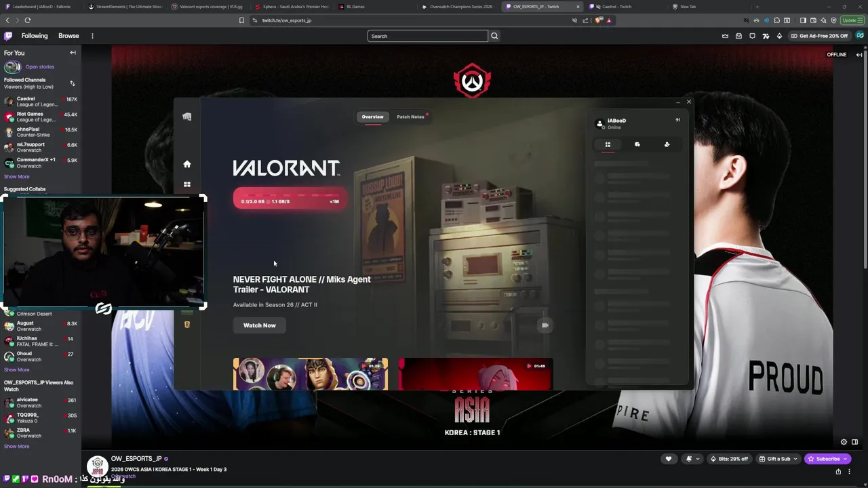The width and height of the screenshot is (868, 488).
Task: Click the Twitch search magnifier button
Action: pos(494,36)
